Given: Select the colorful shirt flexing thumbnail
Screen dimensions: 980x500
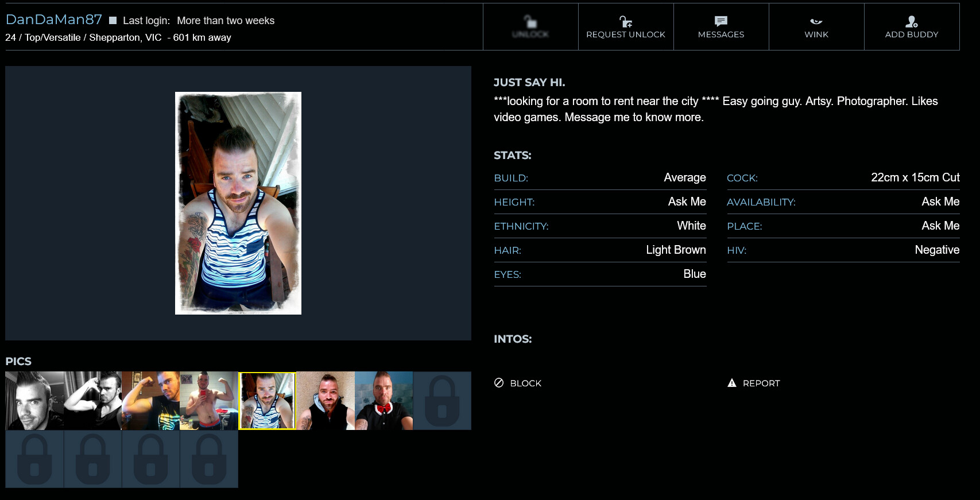Looking at the screenshot, I should (x=150, y=401).
